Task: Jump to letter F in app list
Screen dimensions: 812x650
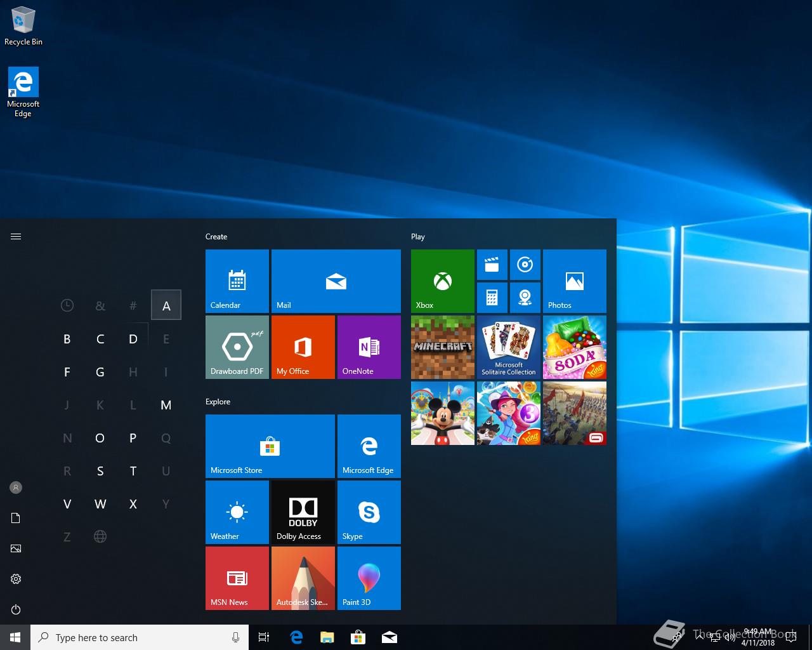Action: (x=67, y=372)
